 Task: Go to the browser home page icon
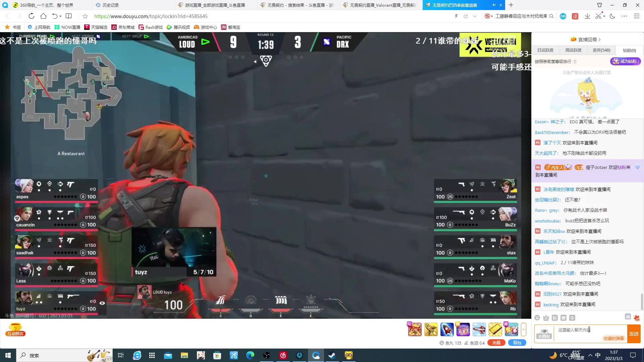coord(43,16)
